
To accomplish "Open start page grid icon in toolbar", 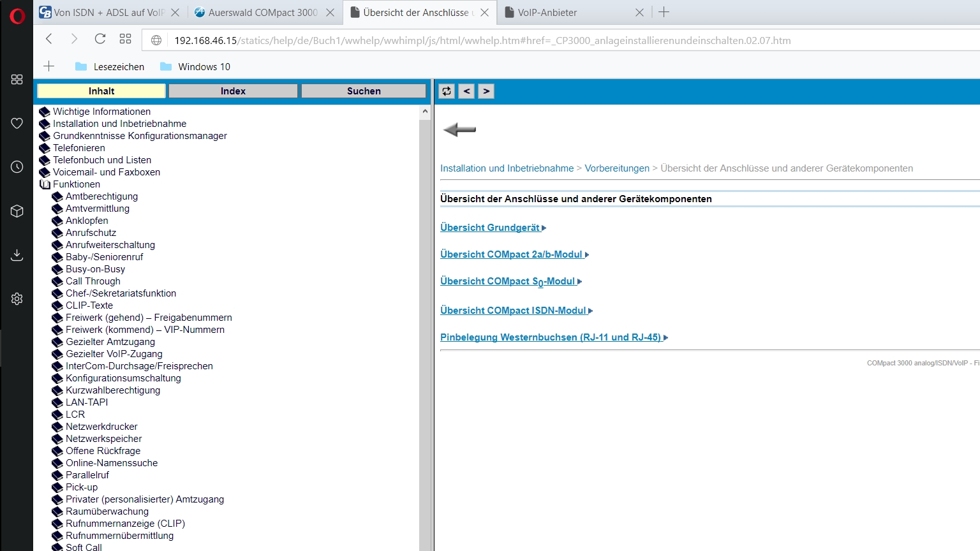I will pos(125,39).
